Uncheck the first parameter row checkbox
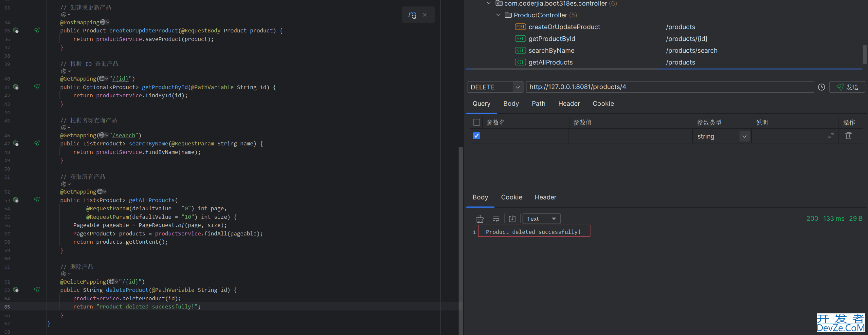Image resolution: width=868 pixels, height=335 pixels. click(x=476, y=136)
